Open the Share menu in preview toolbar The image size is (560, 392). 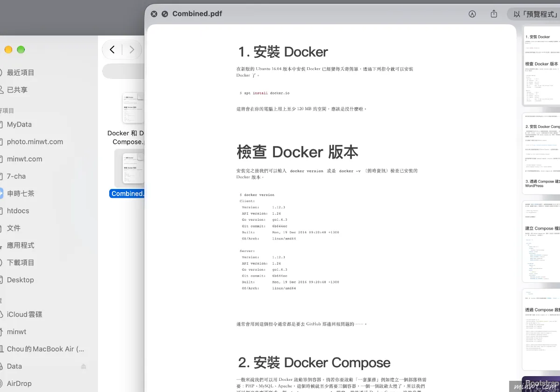[494, 14]
